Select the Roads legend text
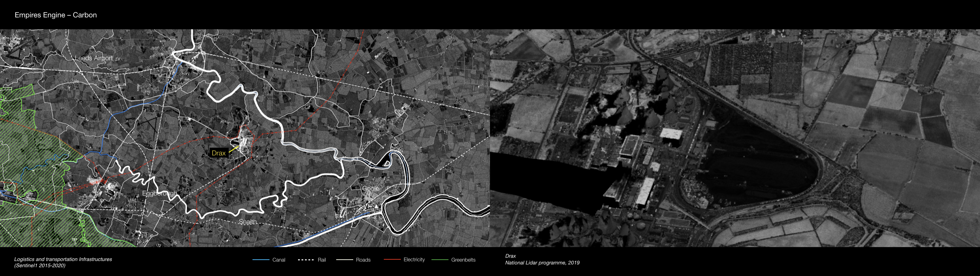The width and height of the screenshot is (980, 276). tap(363, 260)
